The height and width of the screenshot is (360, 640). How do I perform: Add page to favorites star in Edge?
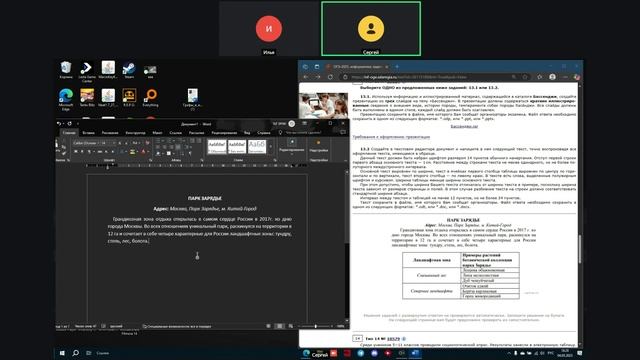point(525,77)
